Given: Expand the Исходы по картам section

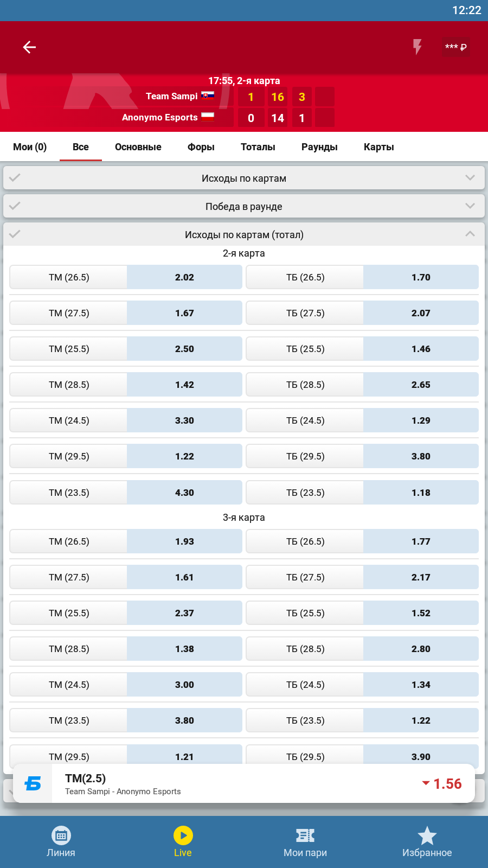Looking at the screenshot, I should click(x=470, y=178).
